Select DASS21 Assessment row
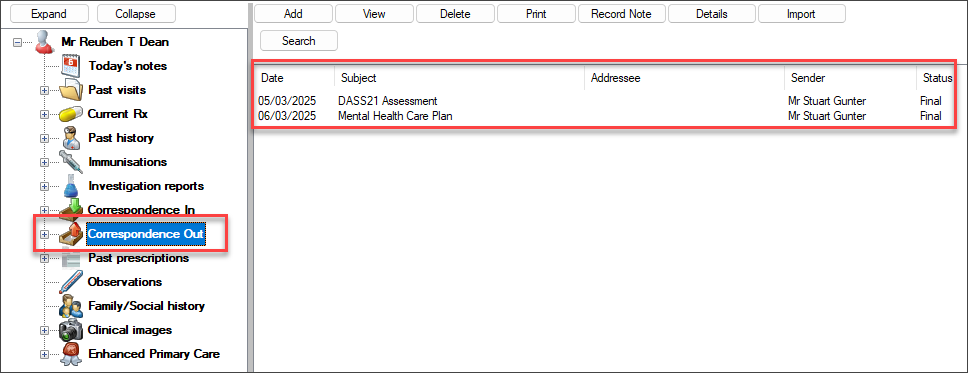 [x=602, y=101]
